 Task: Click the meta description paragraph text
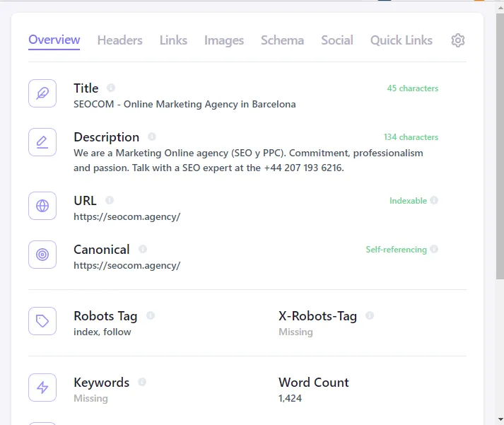[248, 161]
